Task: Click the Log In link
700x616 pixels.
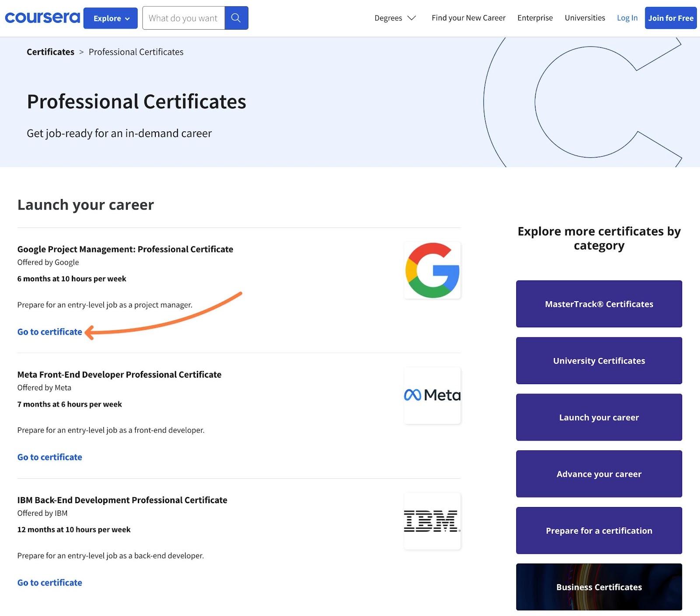Action: coord(627,17)
